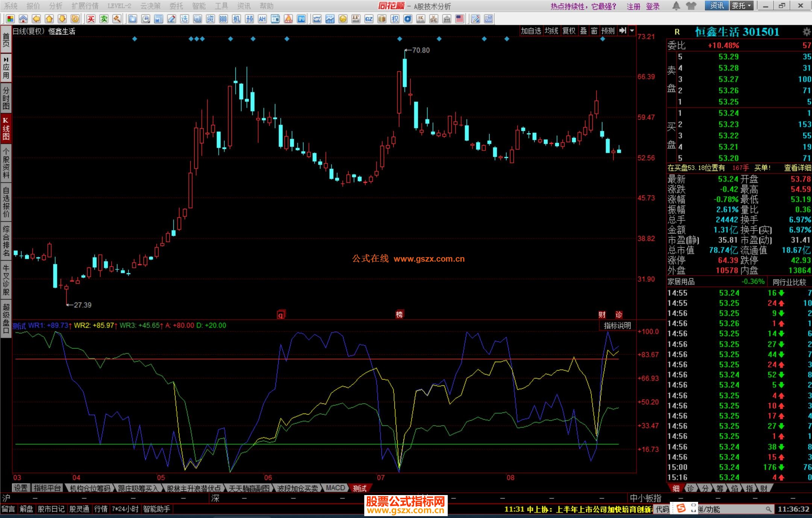Toggle 叠 overlay mode on chart

click(x=583, y=31)
